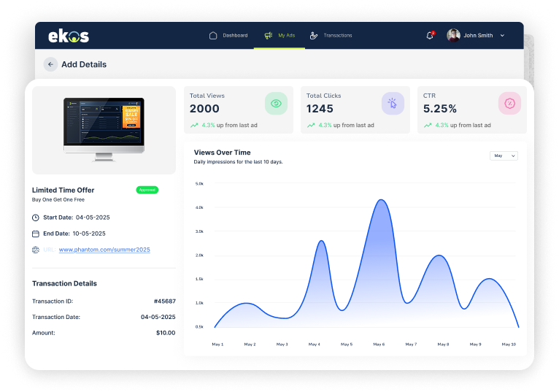Click the globe icon beside the URL

tap(36, 250)
